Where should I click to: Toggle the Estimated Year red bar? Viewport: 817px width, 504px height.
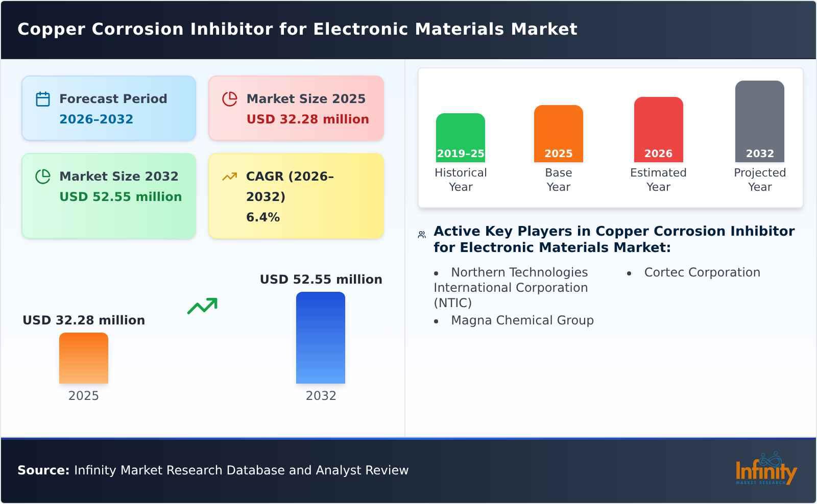pos(659,129)
